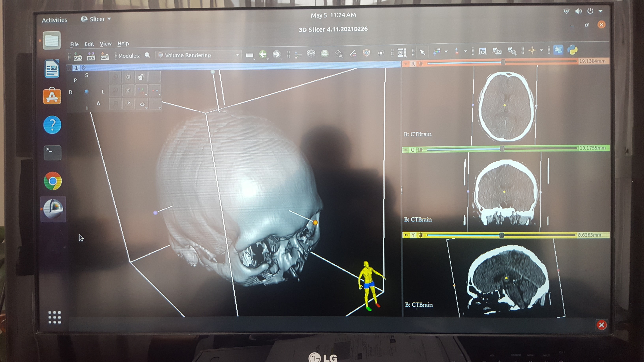The width and height of the screenshot is (644, 362).
Task: Open the Files folder in dock
Action: (x=52, y=40)
